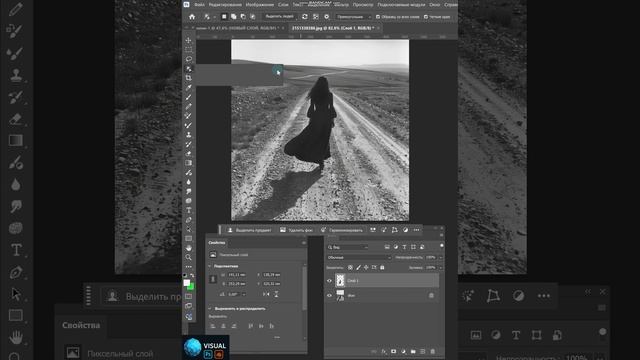Select the Blur drop tool
This screenshot has height=360, width=640.
point(189,182)
